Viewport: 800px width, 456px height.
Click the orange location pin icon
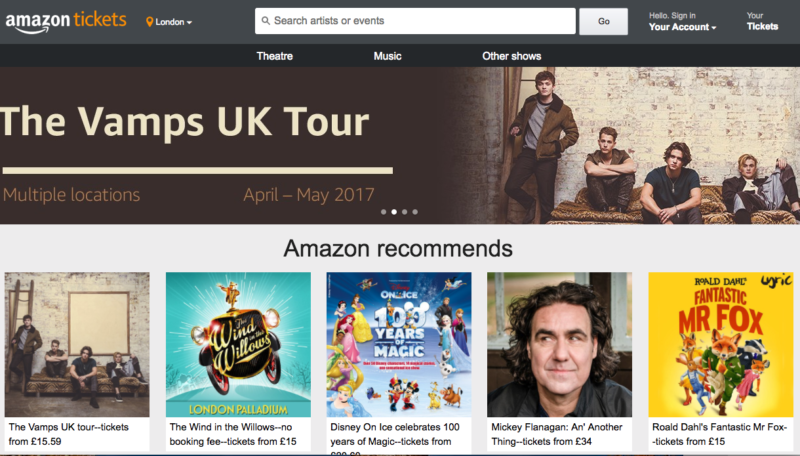[x=149, y=22]
